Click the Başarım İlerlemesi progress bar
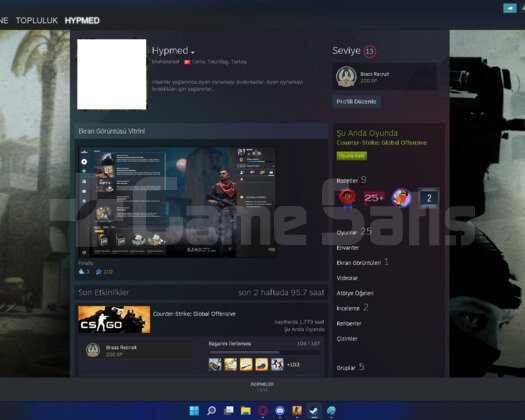This screenshot has height=420, width=525. (x=265, y=352)
